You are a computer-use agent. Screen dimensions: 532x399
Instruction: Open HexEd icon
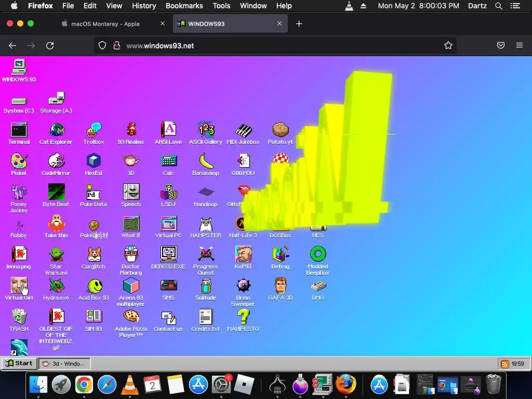click(x=94, y=165)
